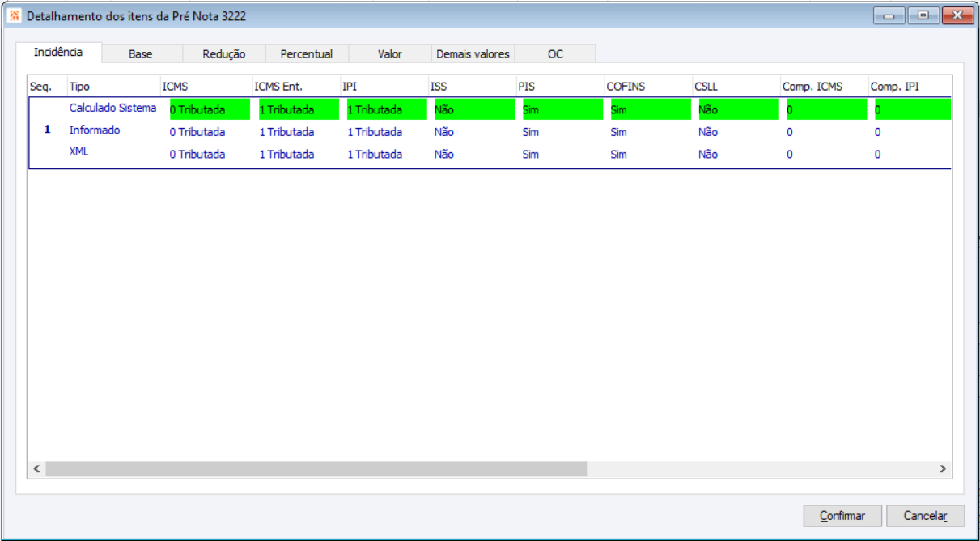Click Comp. IPI value in XML row

pos(877,154)
